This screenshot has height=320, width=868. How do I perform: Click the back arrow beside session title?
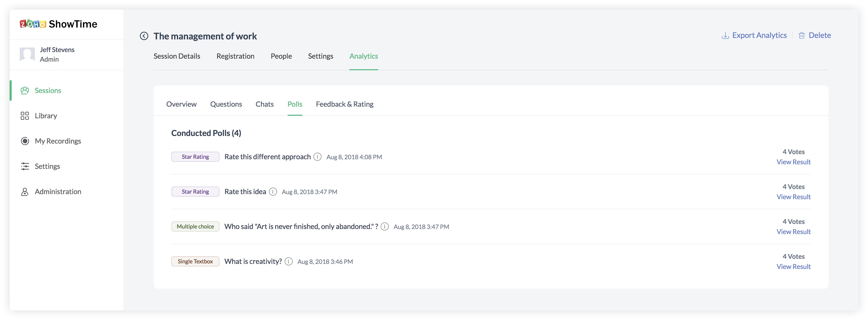tap(144, 36)
